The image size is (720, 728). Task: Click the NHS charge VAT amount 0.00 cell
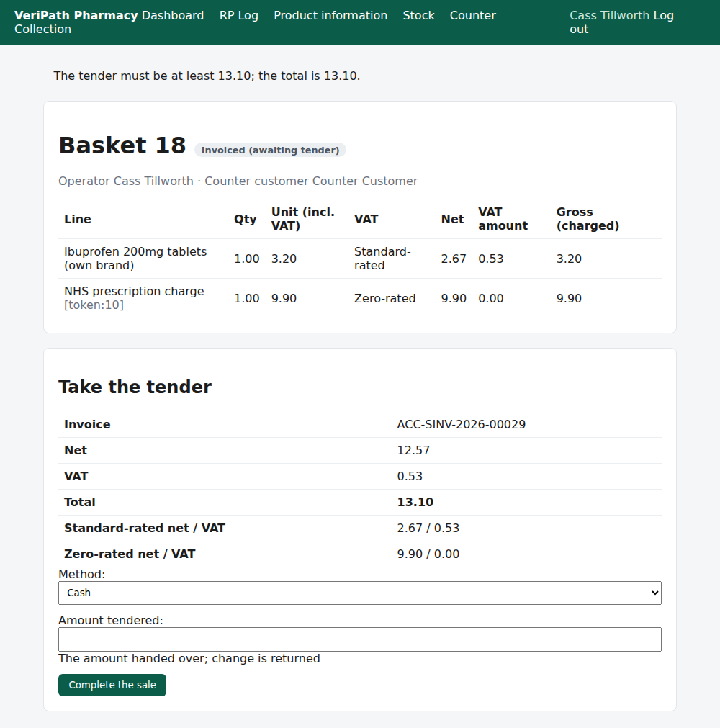coord(490,298)
